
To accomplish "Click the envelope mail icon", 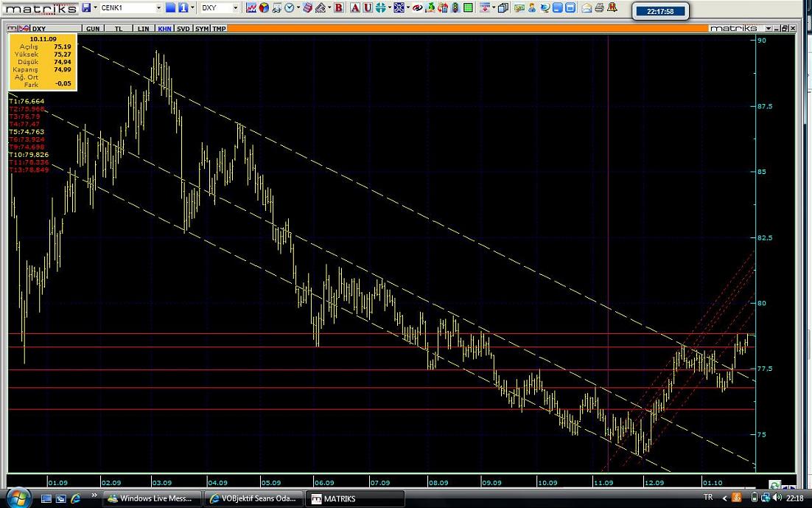I will pyautogui.click(x=587, y=8).
